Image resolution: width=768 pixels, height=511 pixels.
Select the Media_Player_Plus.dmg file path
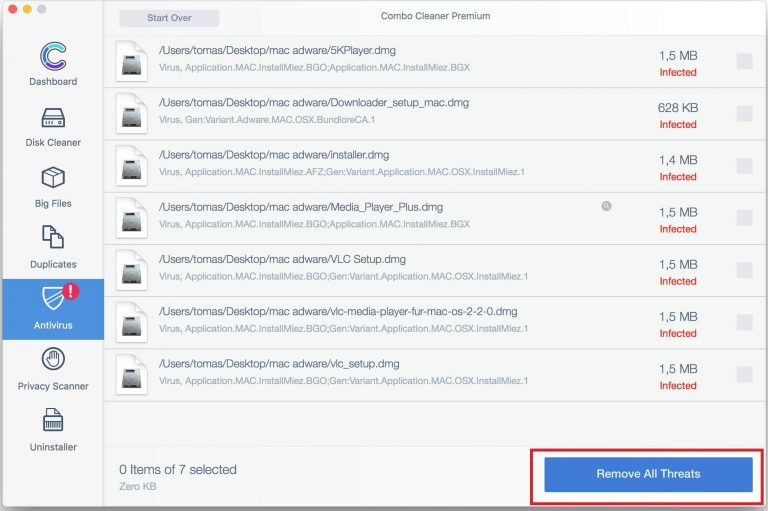pos(301,207)
